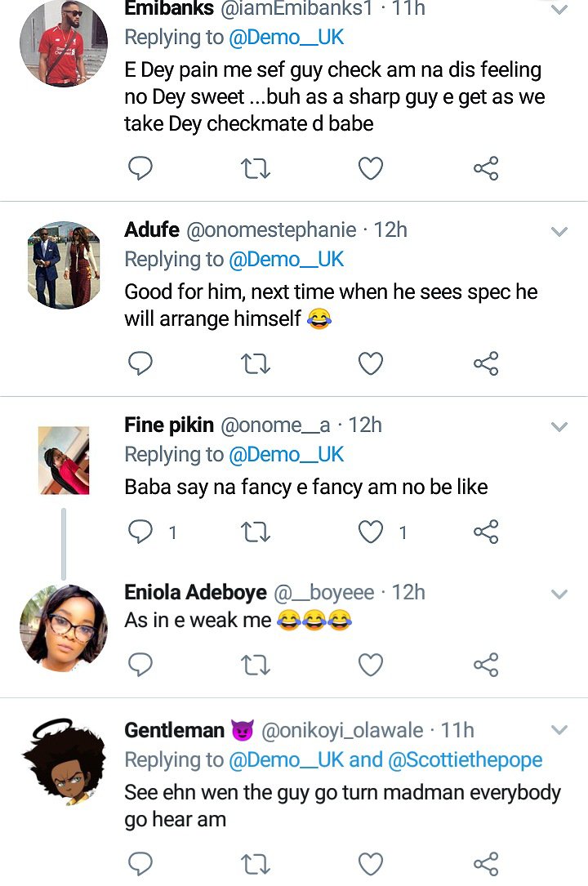Expand more options on Fine pikin tweet
The width and height of the screenshot is (588, 886).
point(559,427)
